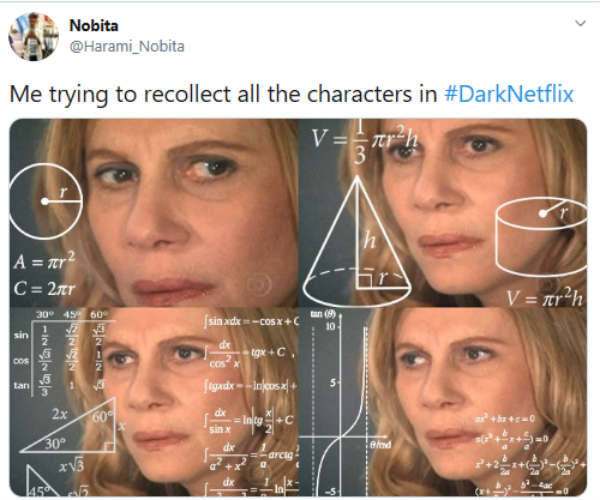Click the A = πr² formula text
The height and width of the screenshot is (500, 600).
tap(45, 265)
